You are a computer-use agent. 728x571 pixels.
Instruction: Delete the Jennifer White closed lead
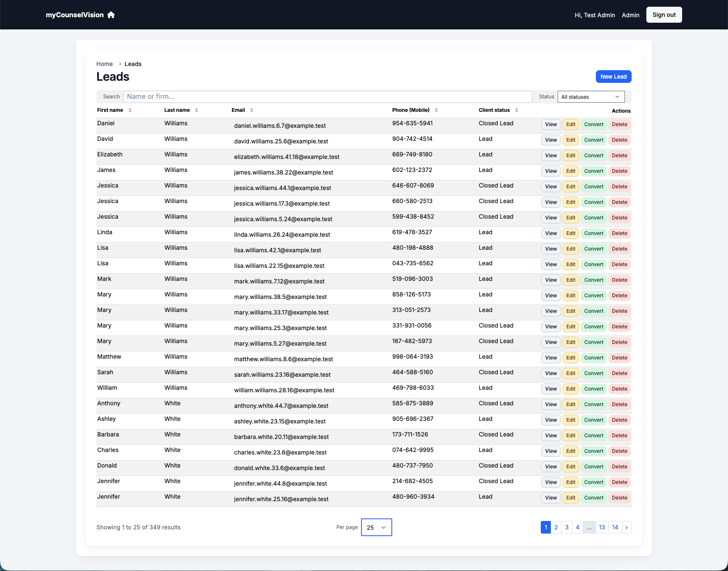point(619,482)
